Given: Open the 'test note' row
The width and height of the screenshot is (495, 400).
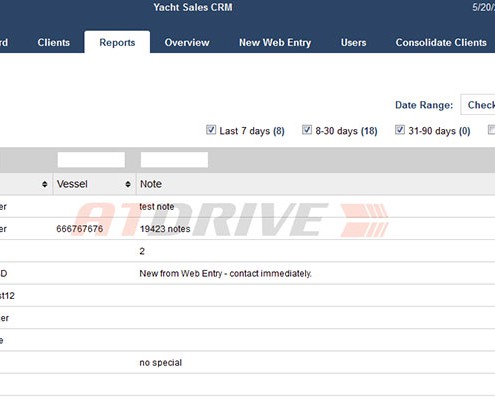Looking at the screenshot, I should 247,206.
